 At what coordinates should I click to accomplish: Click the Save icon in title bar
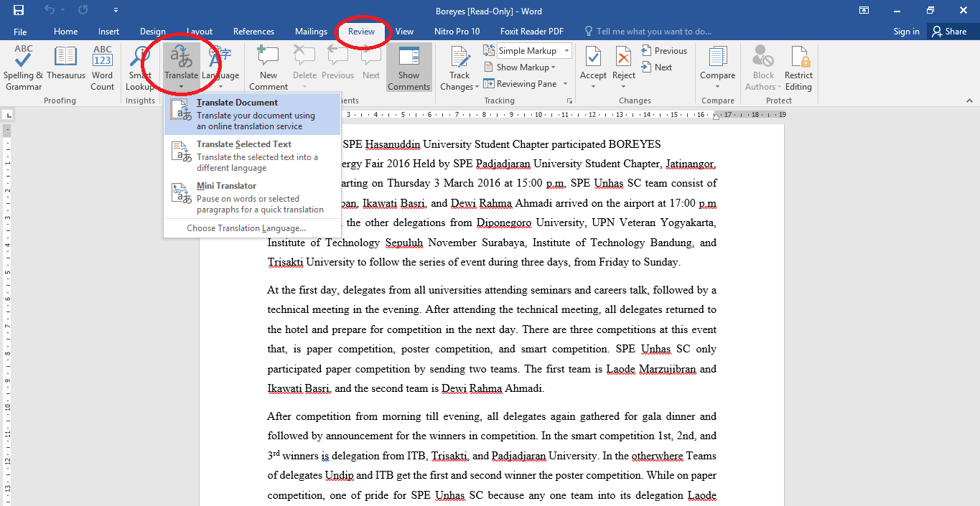coord(19,11)
